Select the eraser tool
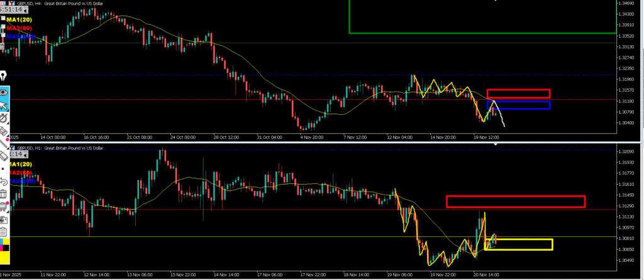 4,156
